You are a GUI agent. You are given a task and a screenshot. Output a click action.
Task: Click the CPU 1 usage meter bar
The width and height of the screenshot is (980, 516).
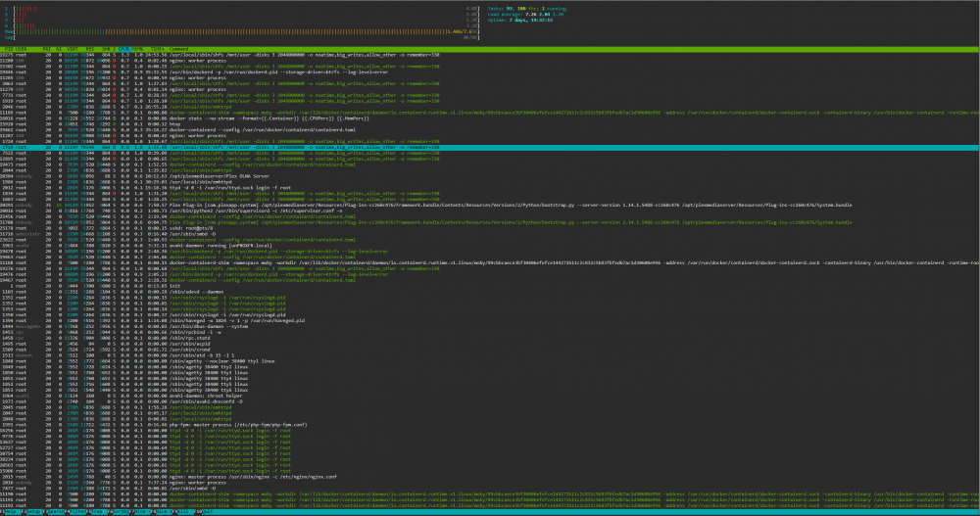pyautogui.click(x=242, y=9)
